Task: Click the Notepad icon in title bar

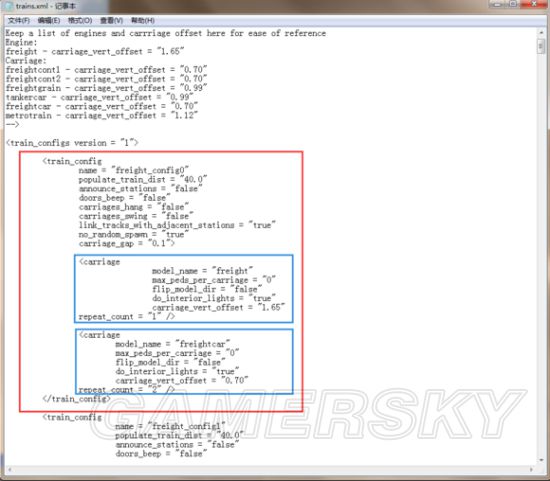Action: [9, 6]
